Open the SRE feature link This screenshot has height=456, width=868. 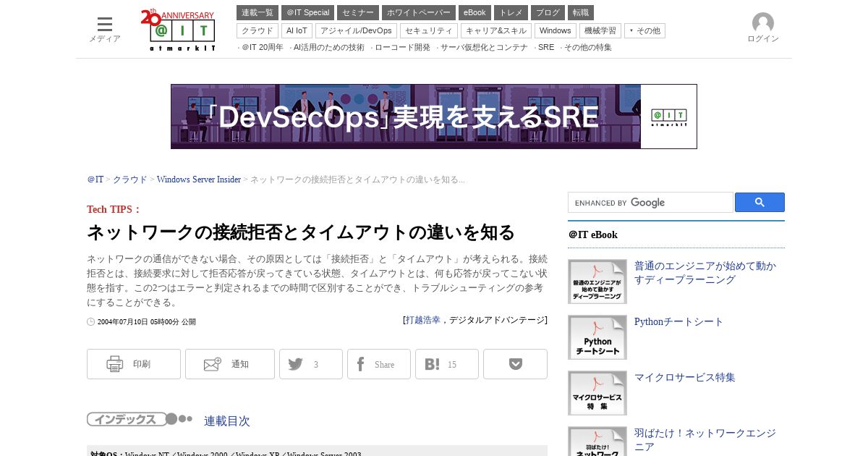pyautogui.click(x=546, y=48)
